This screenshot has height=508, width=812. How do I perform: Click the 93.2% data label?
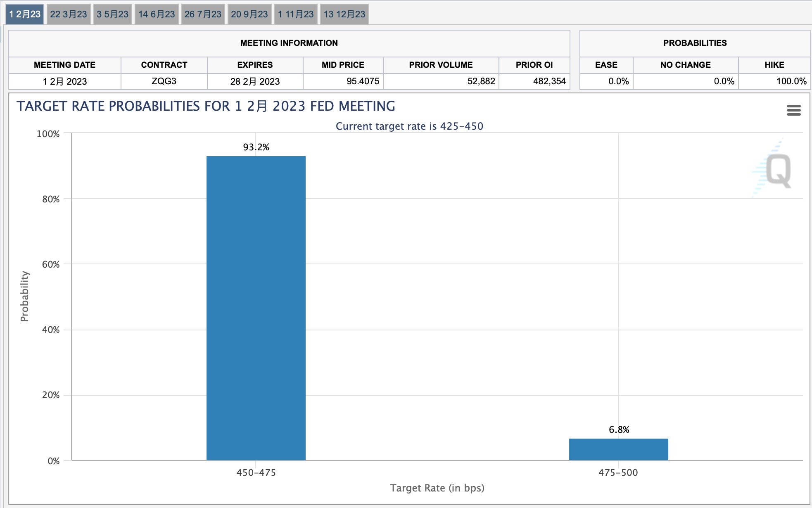pyautogui.click(x=256, y=147)
